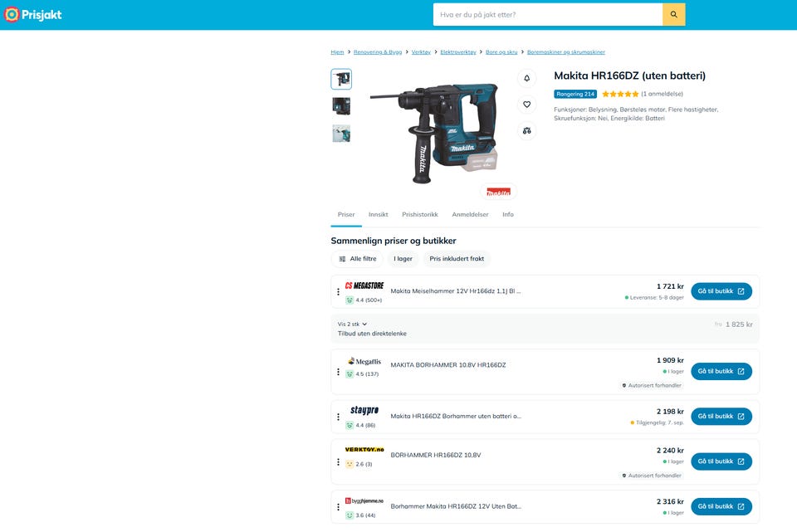
Task: Click the staypro shop logo
Action: [364, 410]
